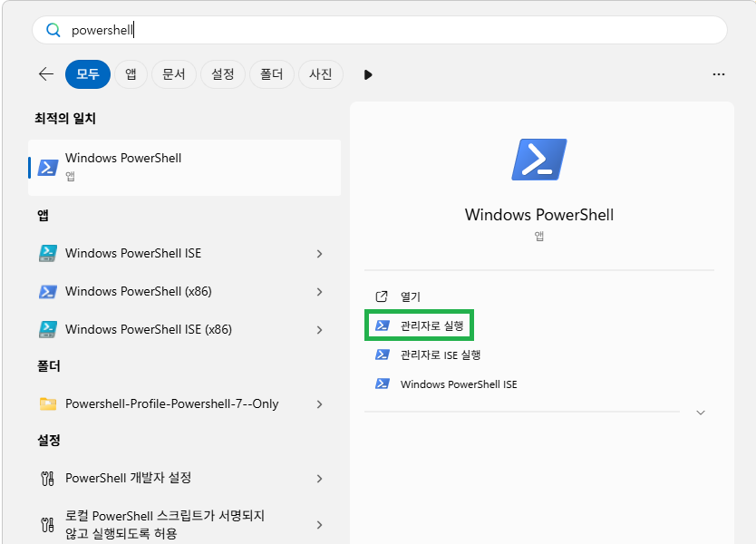Select the 설정 filter tab

pyautogui.click(x=223, y=74)
